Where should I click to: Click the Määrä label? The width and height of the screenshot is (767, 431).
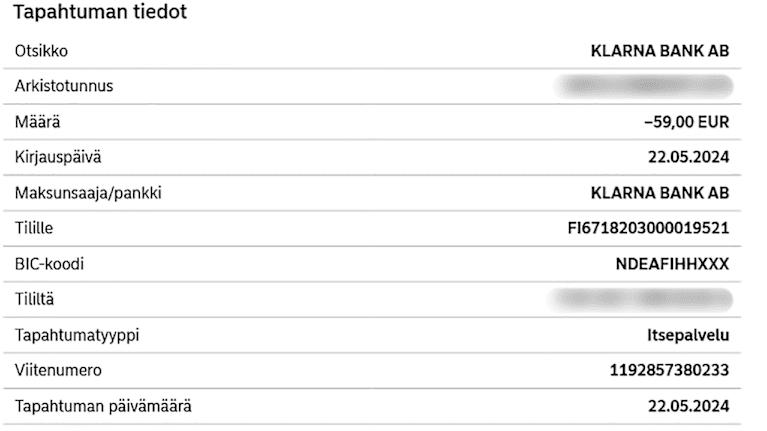coord(37,122)
